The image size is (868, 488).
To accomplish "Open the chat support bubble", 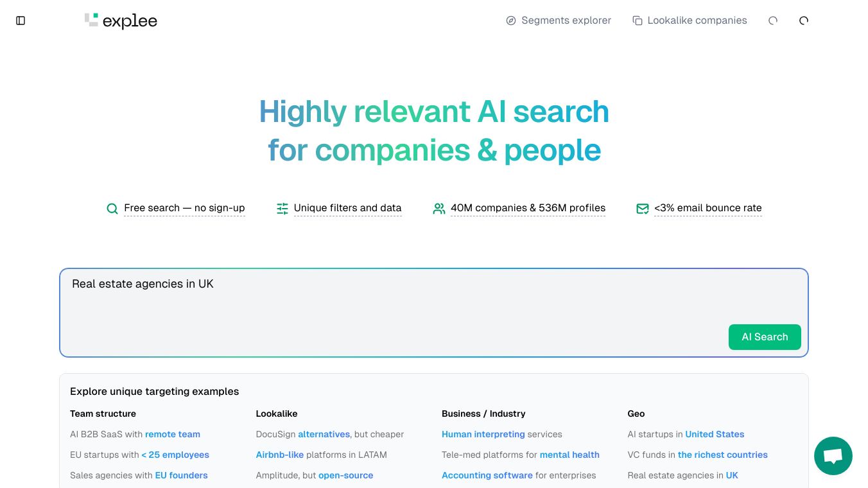I will 833,456.
